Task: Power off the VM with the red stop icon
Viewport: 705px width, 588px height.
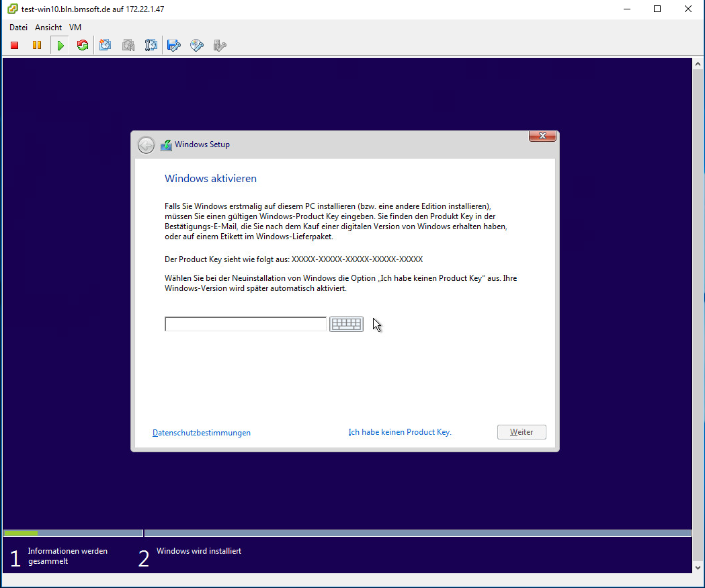Action: click(14, 46)
